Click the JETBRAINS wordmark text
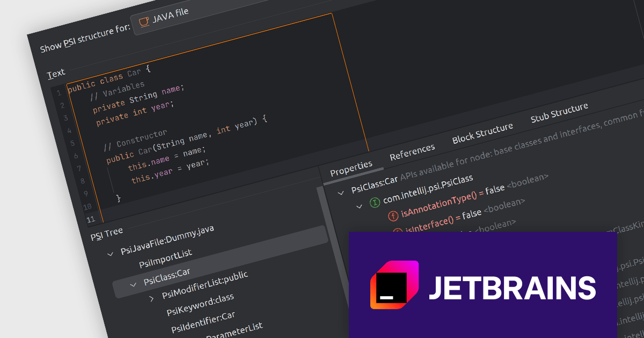644x338 pixels. [x=511, y=288]
